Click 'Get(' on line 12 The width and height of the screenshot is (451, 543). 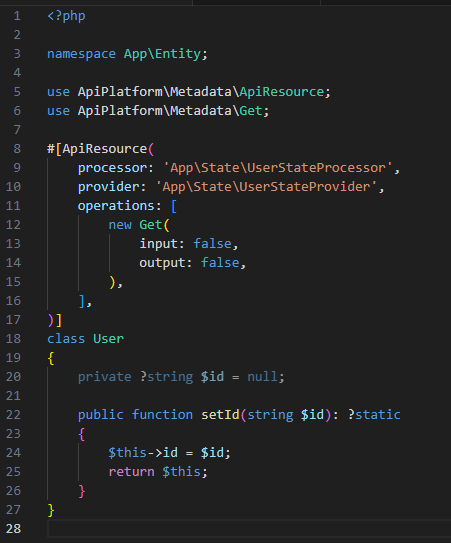pos(154,225)
